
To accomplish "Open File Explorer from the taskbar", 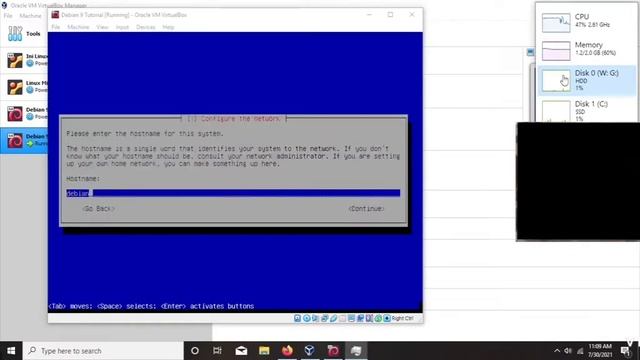I will (264, 351).
